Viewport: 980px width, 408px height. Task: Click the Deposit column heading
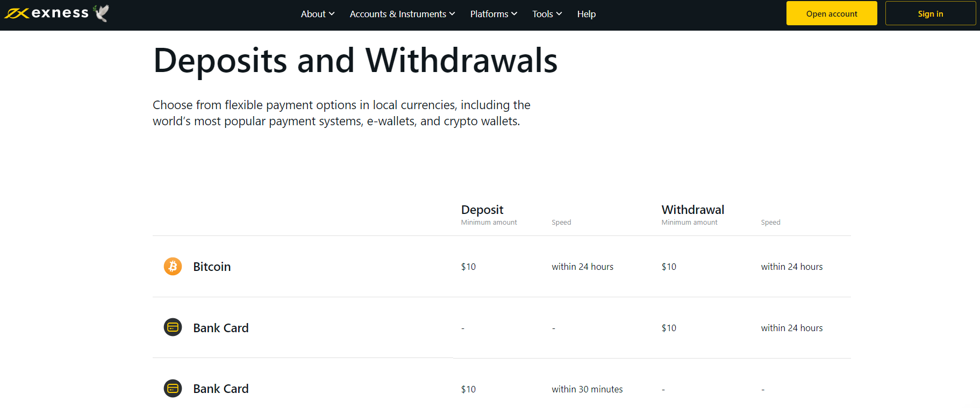[482, 210]
